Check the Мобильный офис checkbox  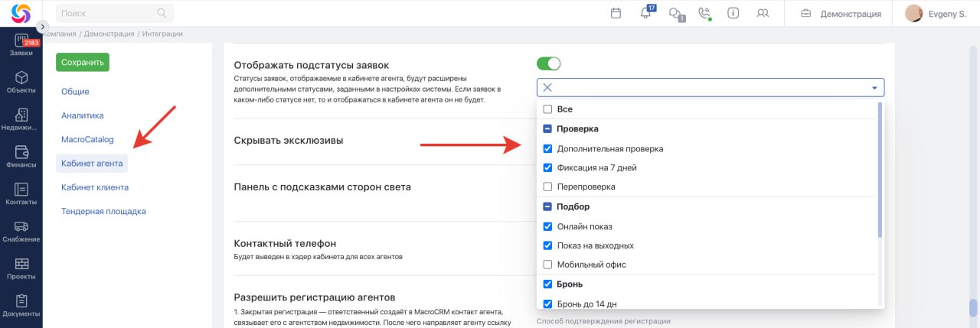(547, 265)
